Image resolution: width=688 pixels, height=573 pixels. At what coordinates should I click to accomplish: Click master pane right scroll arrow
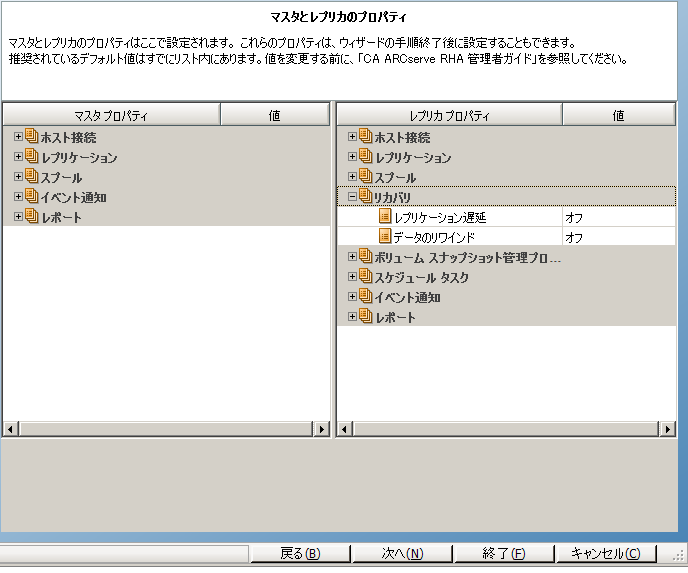(x=322, y=429)
